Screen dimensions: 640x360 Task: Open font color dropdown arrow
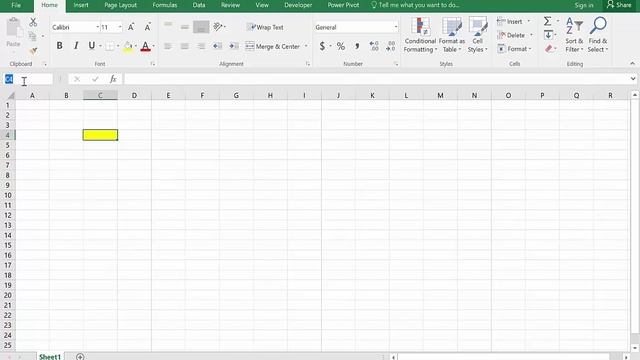coord(153,46)
